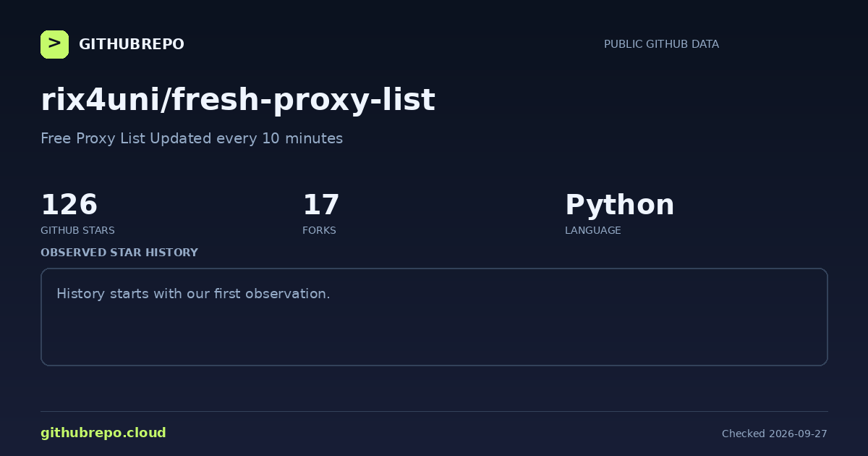Click the green terminal prompt logo icon
The width and height of the screenshot is (868, 456).
(54, 44)
